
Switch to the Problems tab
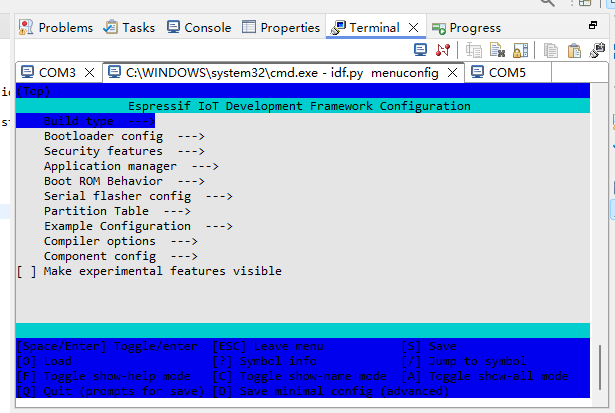click(x=56, y=27)
